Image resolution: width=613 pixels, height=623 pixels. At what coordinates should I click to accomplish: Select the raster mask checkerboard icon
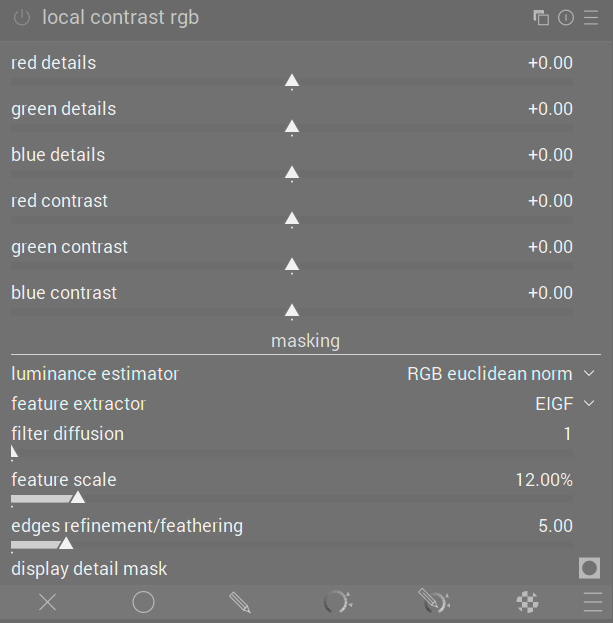coord(527,602)
